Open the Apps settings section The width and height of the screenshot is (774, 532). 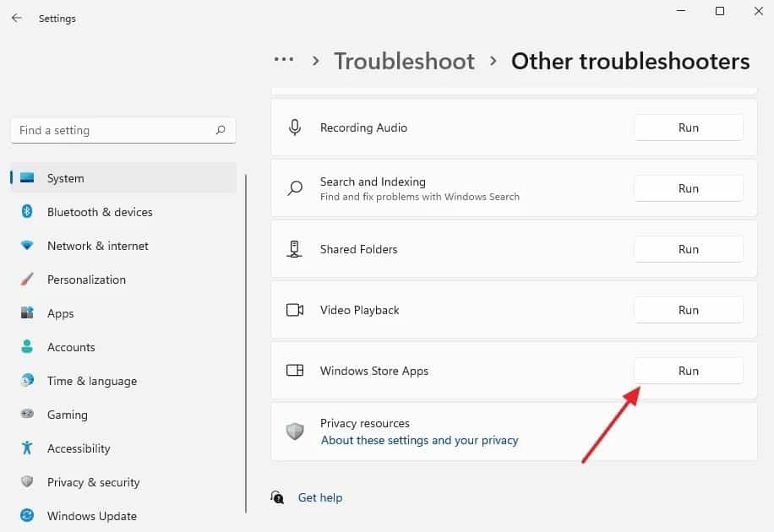60,313
